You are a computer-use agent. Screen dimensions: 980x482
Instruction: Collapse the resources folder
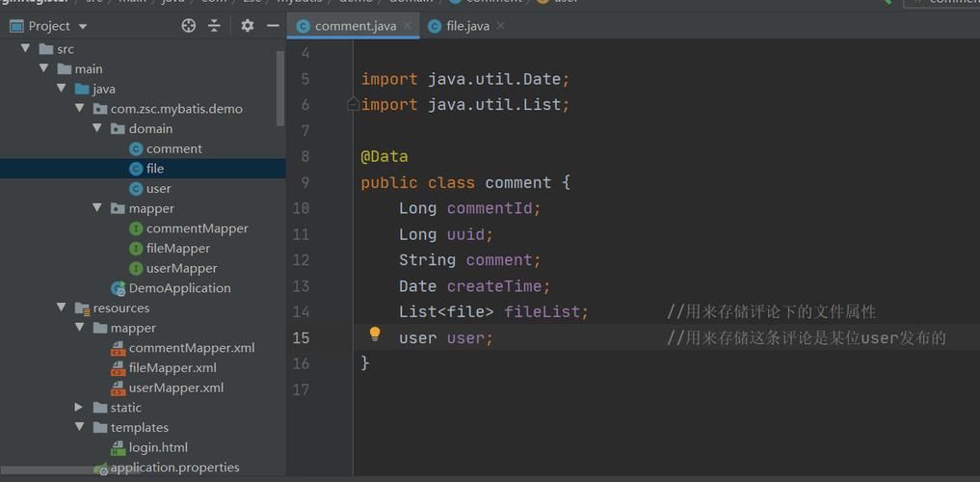tap(62, 308)
